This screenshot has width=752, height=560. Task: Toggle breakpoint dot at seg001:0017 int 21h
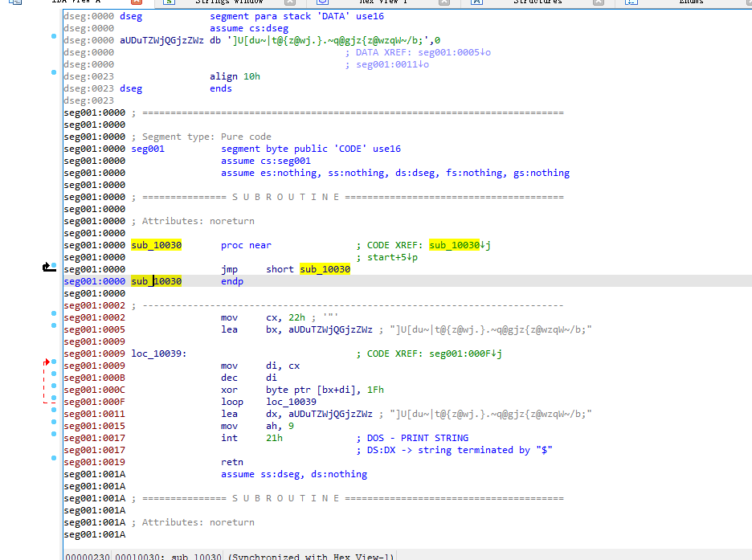coord(54,434)
